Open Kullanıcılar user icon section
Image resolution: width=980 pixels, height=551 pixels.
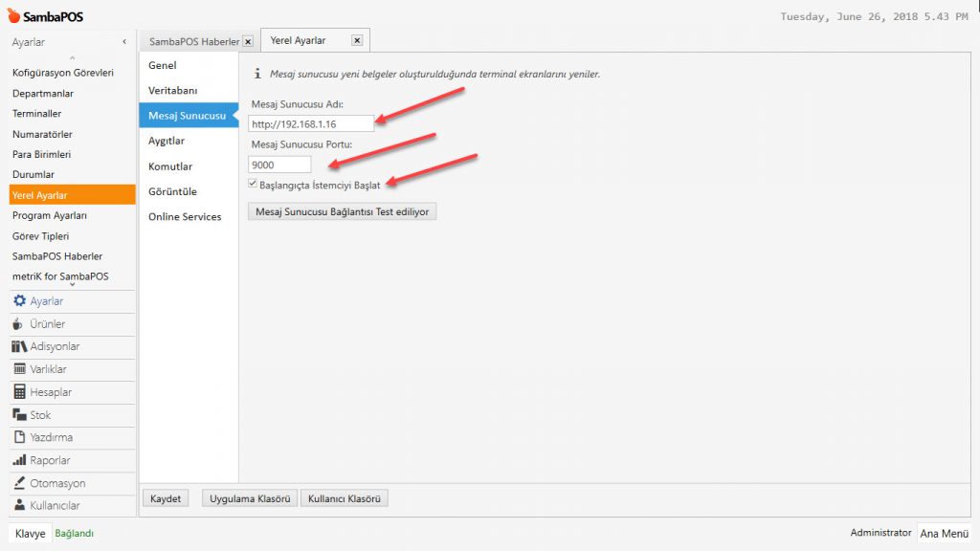[55, 505]
